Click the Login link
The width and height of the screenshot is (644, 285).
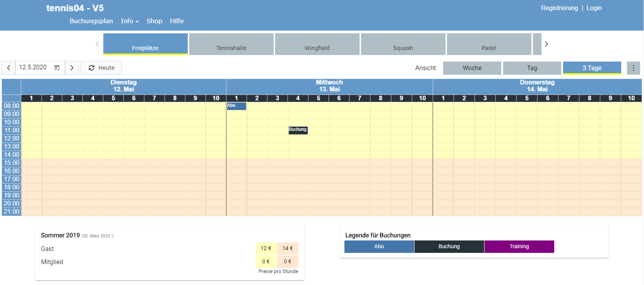point(594,8)
